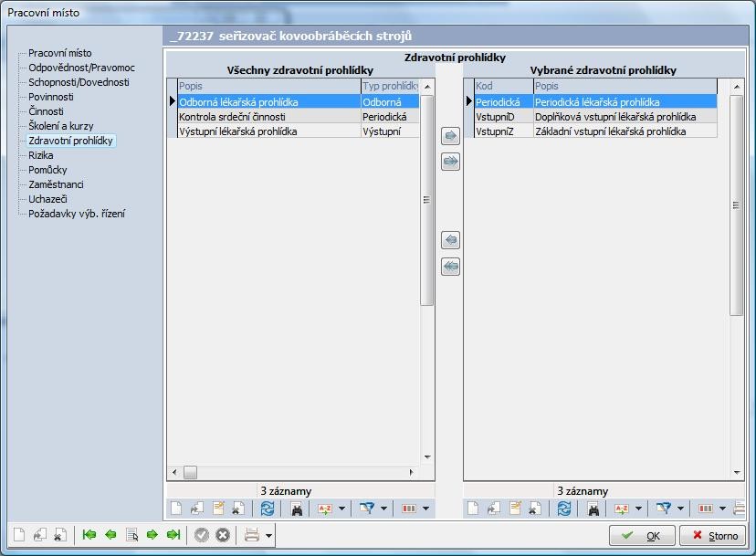This screenshot has width=756, height=556.
Task: Open the Rizika section in sidebar
Action: [x=41, y=155]
